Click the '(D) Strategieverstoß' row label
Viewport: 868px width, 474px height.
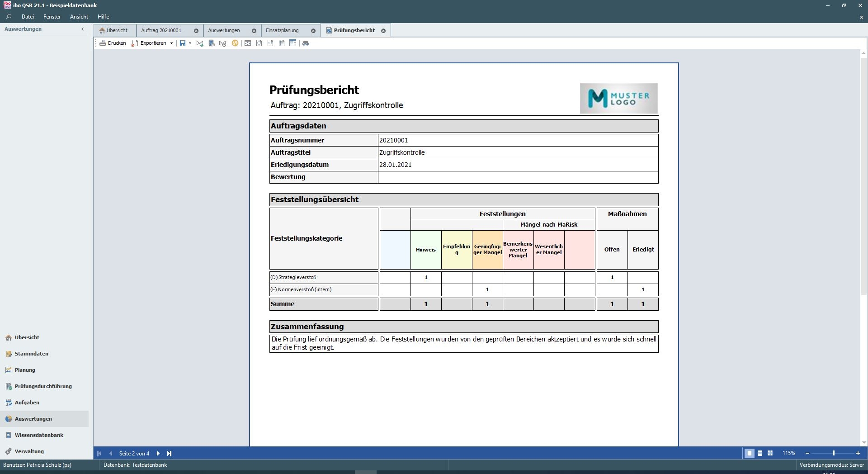click(x=293, y=277)
